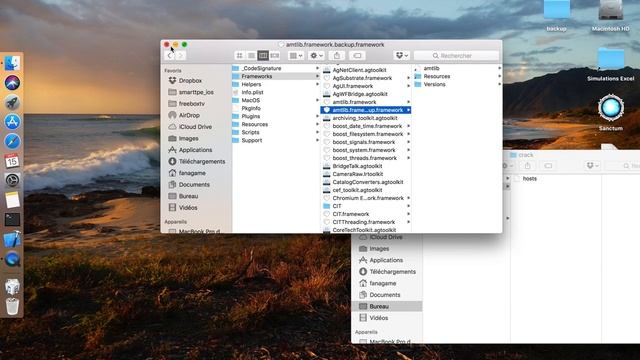Viewport: 640px width, 360px height.
Task: Open the gear action menu dropdown
Action: 316,56
